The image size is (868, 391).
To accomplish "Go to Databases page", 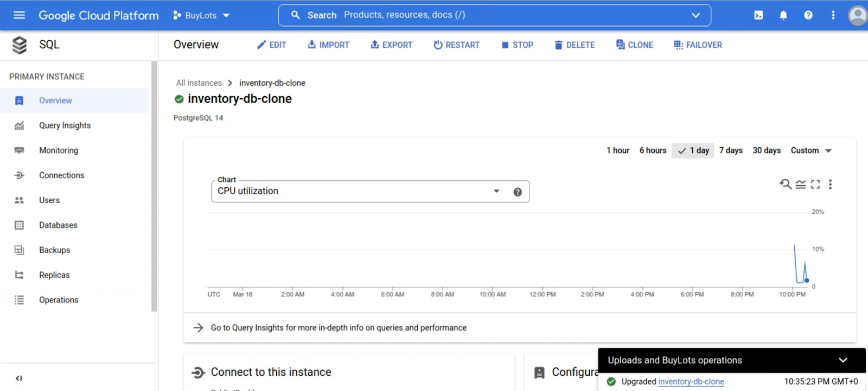I will [x=58, y=225].
